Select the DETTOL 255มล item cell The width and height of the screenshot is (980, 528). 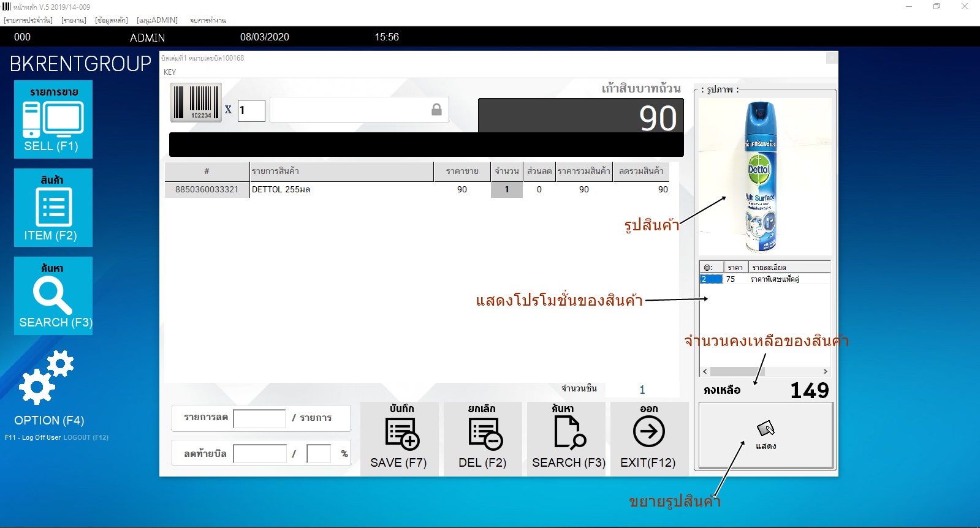[341, 190]
